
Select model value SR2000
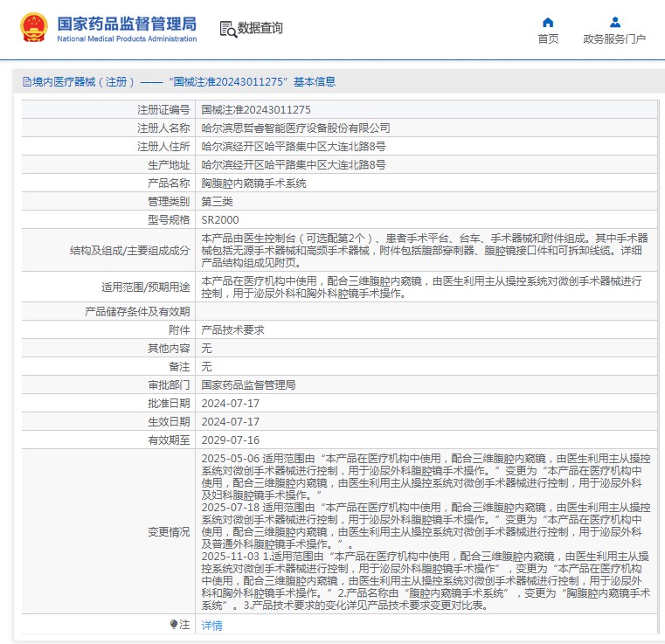pos(219,219)
